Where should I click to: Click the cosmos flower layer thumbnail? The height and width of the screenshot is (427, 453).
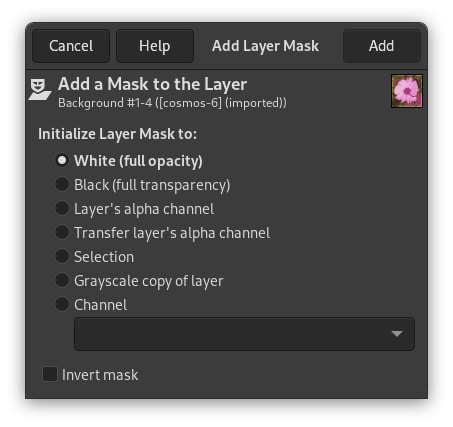click(407, 91)
